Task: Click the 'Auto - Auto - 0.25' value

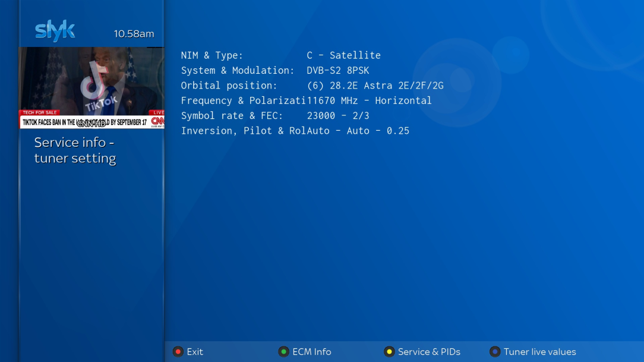Action: 358,131
